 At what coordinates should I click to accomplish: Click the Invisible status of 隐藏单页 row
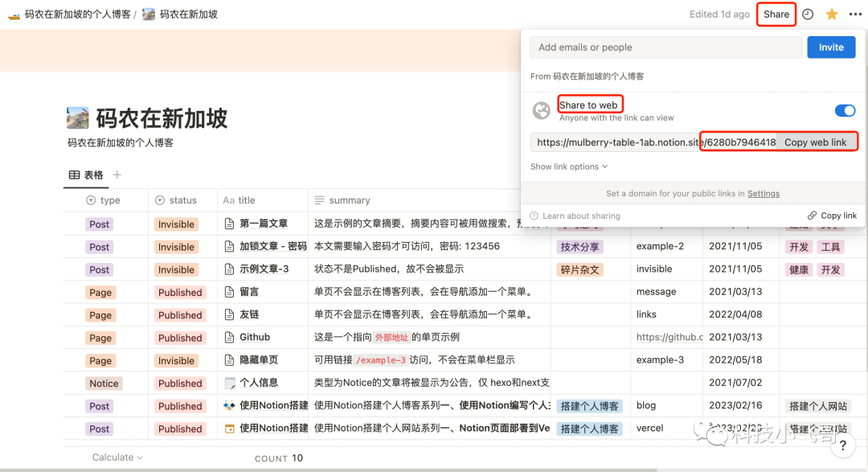tap(176, 361)
